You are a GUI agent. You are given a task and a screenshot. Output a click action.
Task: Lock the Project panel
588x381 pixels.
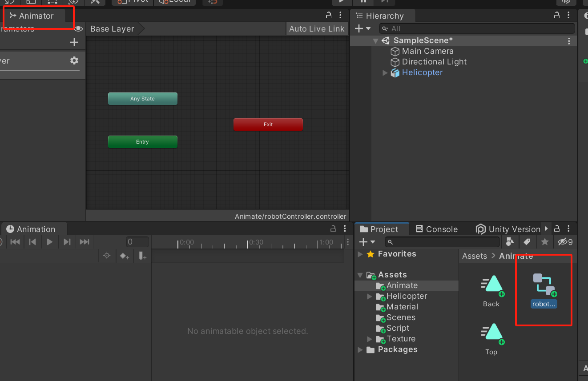[x=557, y=229]
